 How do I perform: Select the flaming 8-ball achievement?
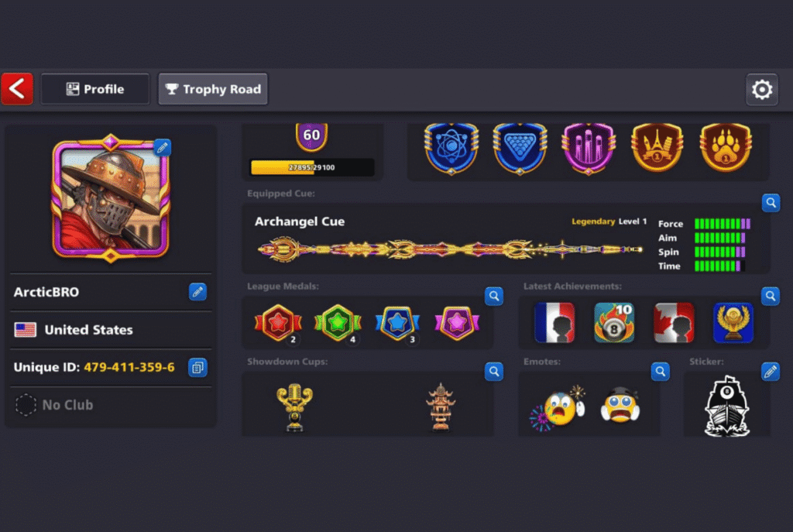[614, 323]
